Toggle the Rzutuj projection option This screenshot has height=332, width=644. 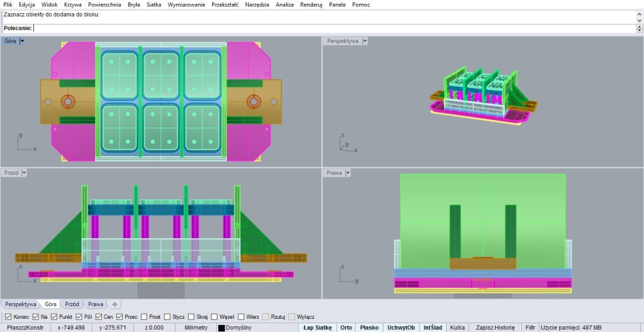pos(266,317)
